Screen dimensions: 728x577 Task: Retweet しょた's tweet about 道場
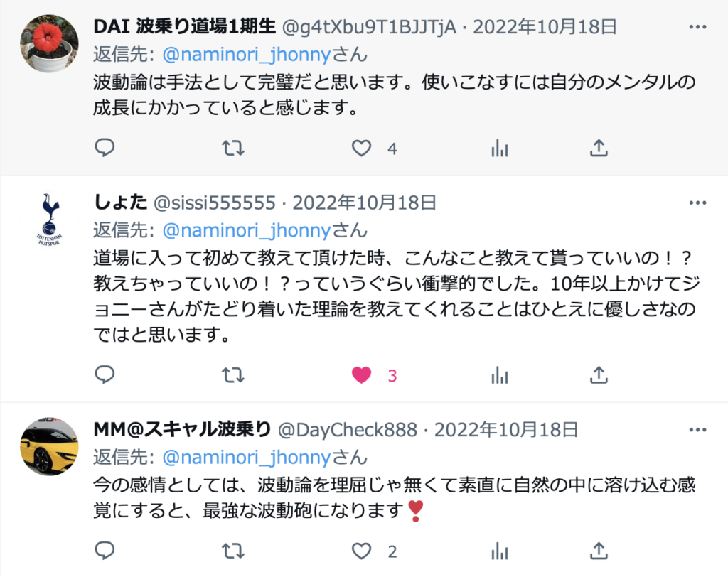(x=232, y=374)
